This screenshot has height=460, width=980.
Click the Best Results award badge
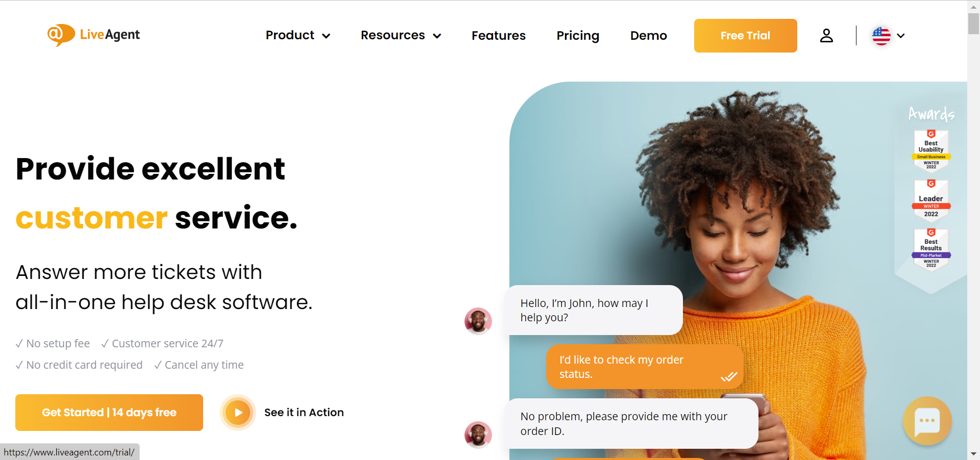click(931, 249)
